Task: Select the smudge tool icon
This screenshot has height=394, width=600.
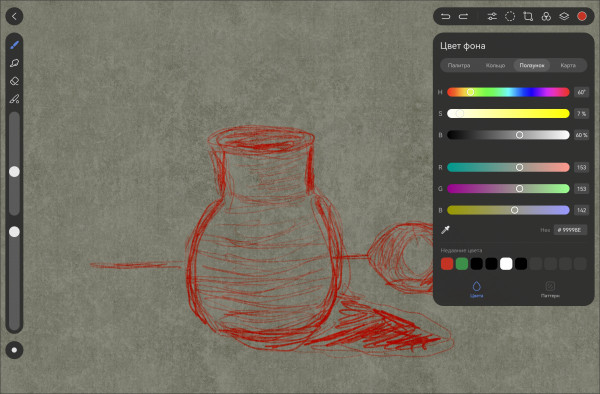Action: click(15, 63)
